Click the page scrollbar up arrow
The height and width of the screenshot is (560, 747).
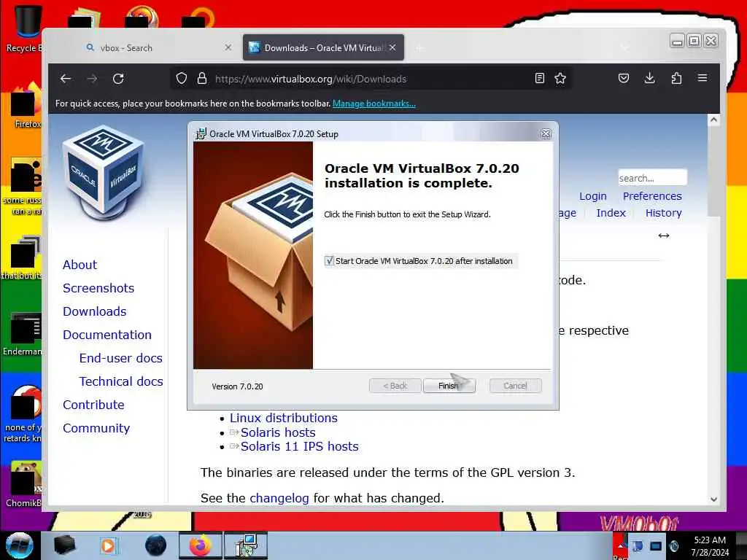[x=713, y=120]
